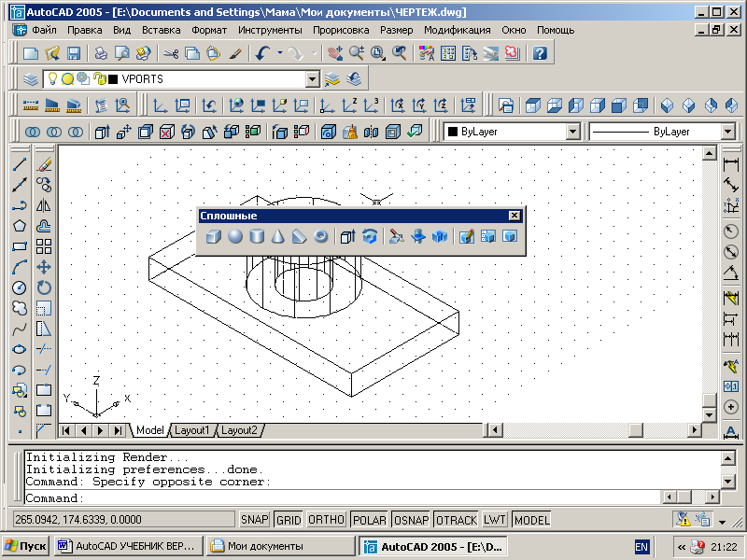Screen dimensions: 747x560
Task: Toggle POLAR tracking in status bar
Action: point(369,520)
